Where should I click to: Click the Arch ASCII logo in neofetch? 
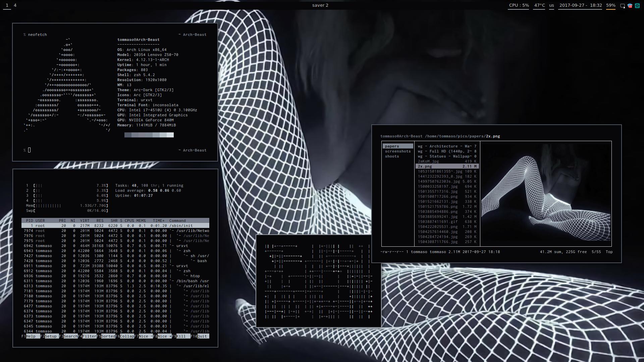pos(67,85)
